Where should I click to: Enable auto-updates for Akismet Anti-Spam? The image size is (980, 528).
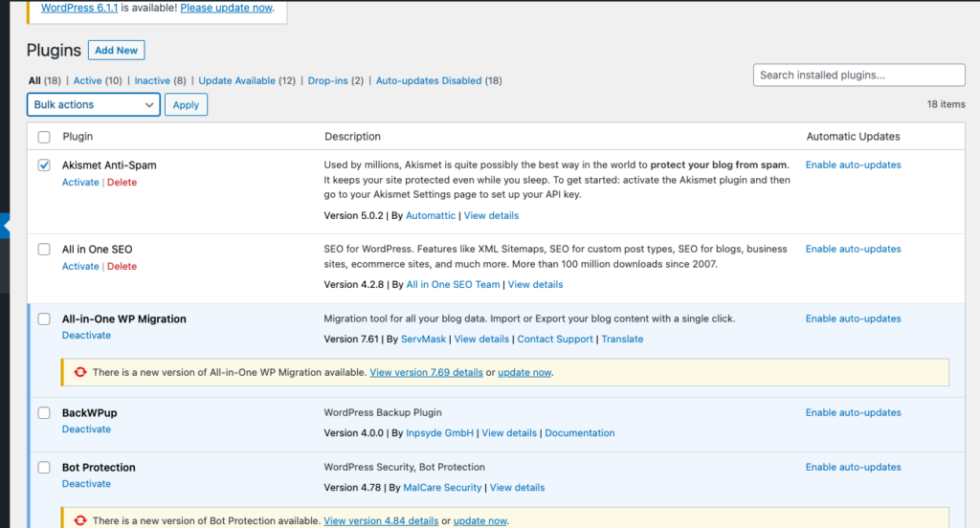853,165
